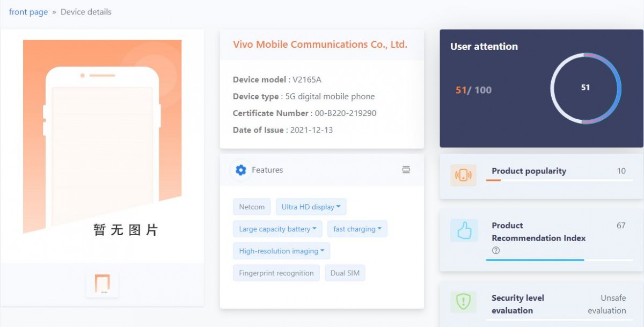Click the Netcom feature tag

coord(252,207)
